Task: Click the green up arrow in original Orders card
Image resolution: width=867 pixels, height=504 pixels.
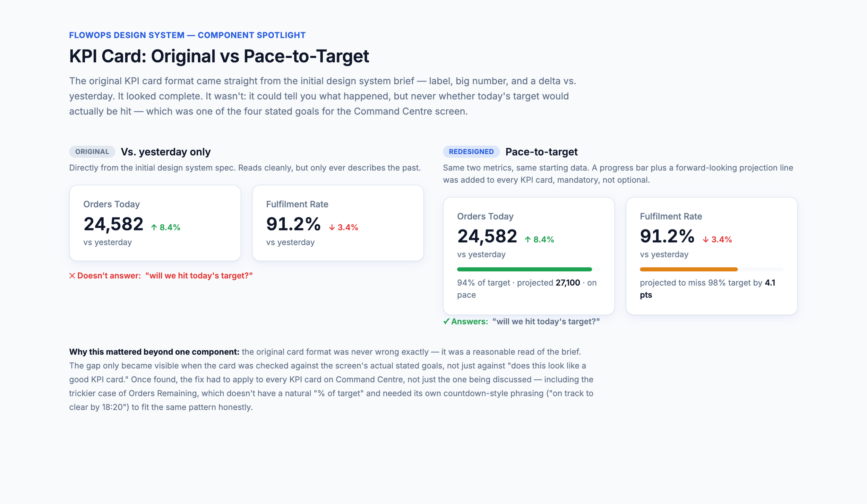Action: tap(154, 227)
